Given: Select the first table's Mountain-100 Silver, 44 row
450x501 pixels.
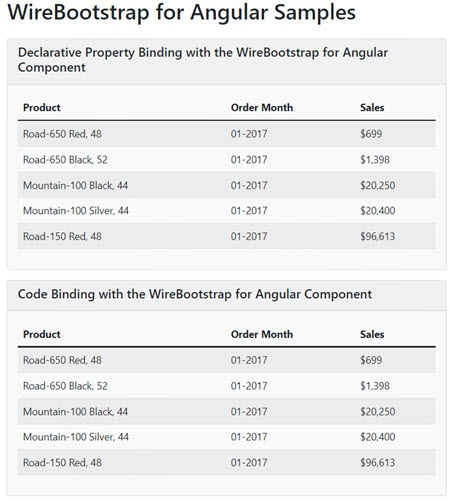Looking at the screenshot, I should (227, 211).
